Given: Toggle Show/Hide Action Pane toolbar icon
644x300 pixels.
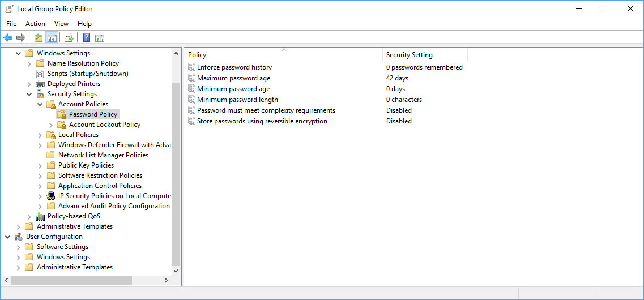Looking at the screenshot, I should click(99, 38).
